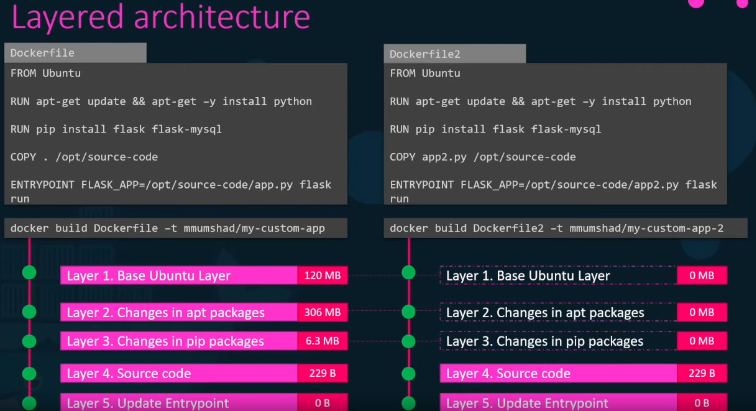Click green dot beside right Source code layer
This screenshot has width=756, height=411.
[408, 374]
